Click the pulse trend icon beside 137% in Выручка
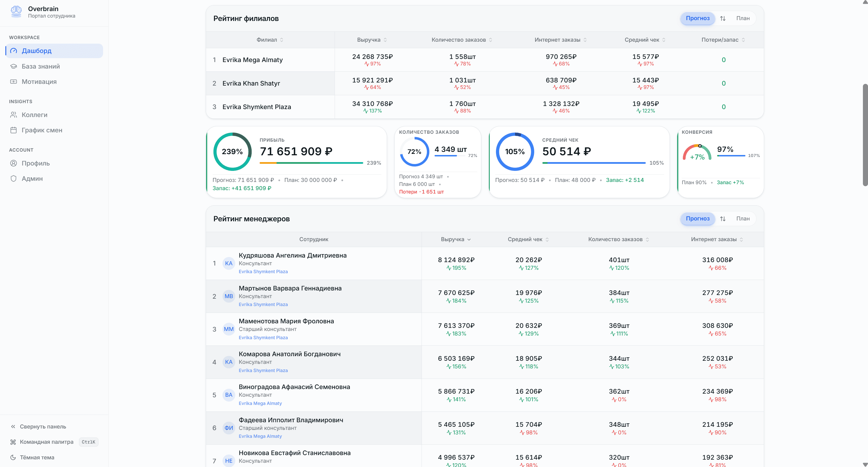 click(365, 111)
